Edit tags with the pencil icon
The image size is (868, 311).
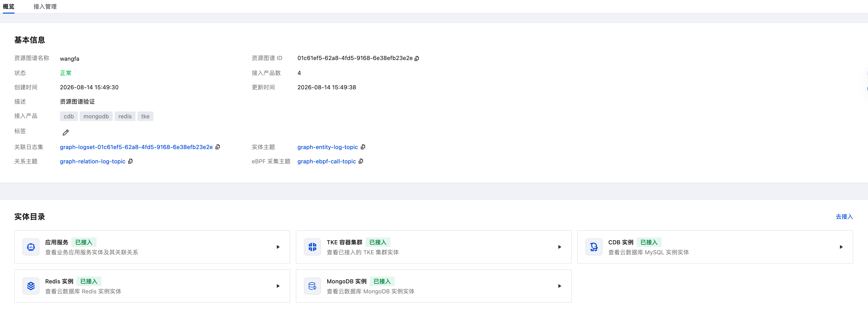click(x=66, y=133)
